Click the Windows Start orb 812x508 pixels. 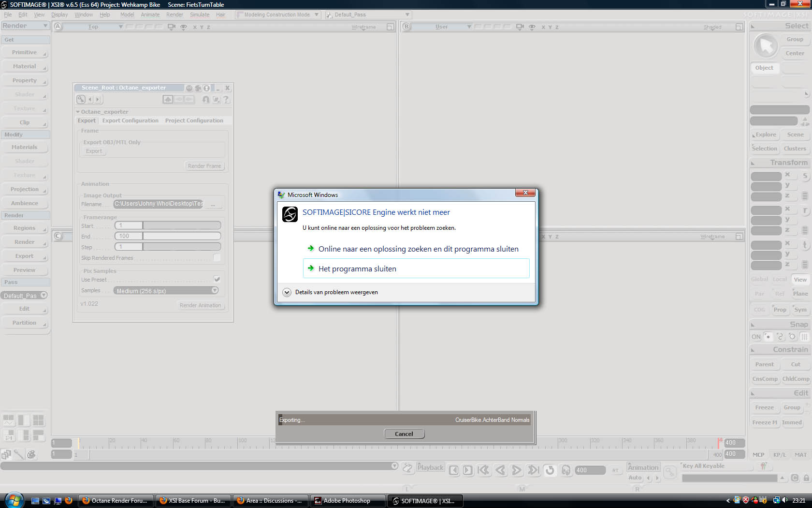point(14,500)
